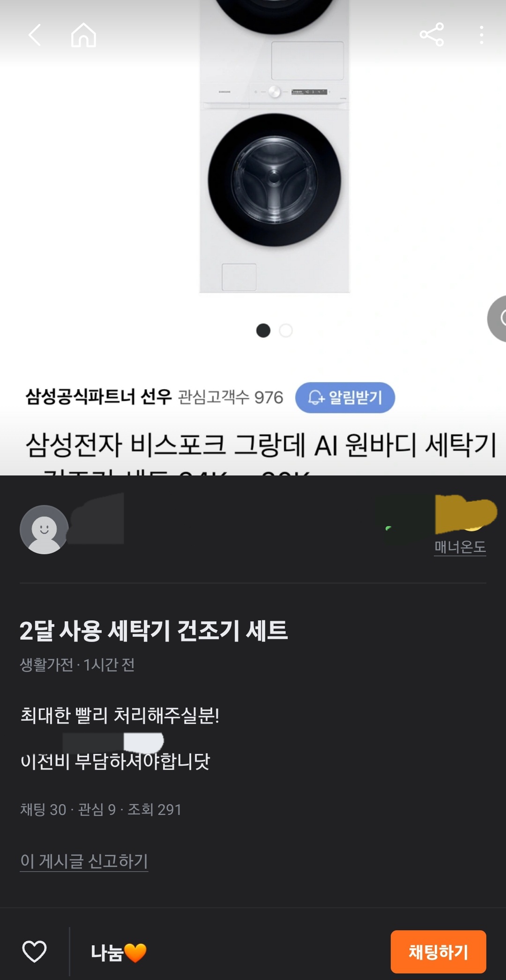Image resolution: width=506 pixels, height=980 pixels.
Task: Select the second image page dot
Action: (286, 331)
